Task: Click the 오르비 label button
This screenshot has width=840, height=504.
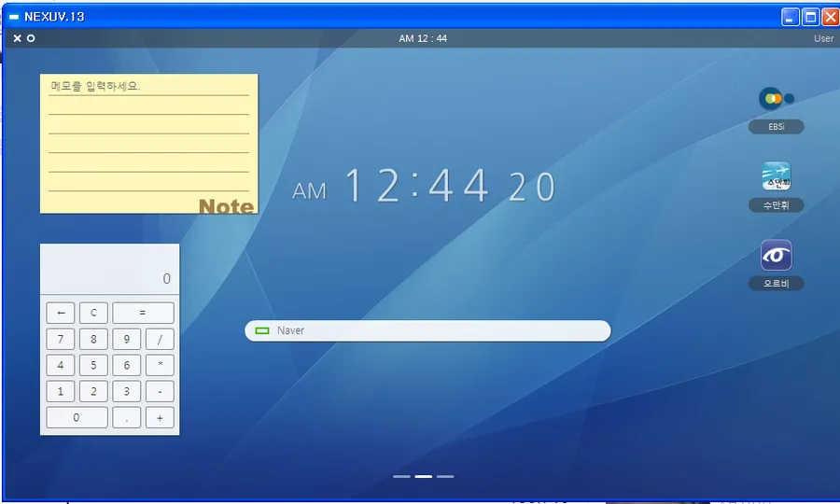Action: (x=776, y=284)
